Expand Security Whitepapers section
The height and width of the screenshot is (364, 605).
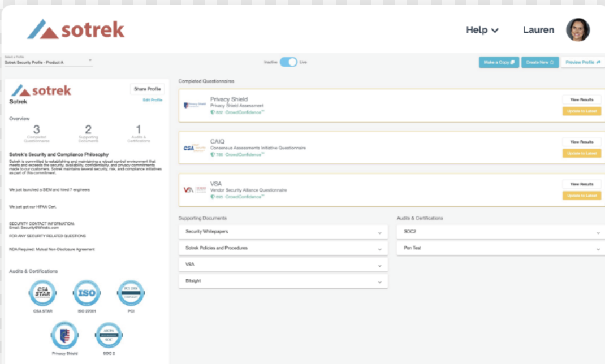[283, 232]
